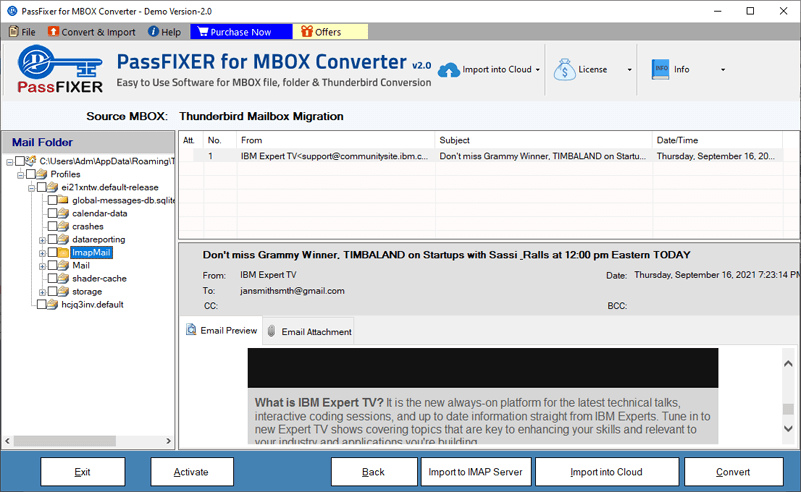Click the calendar-data folder icon
Screen dimensions: 801x492
coord(63,214)
